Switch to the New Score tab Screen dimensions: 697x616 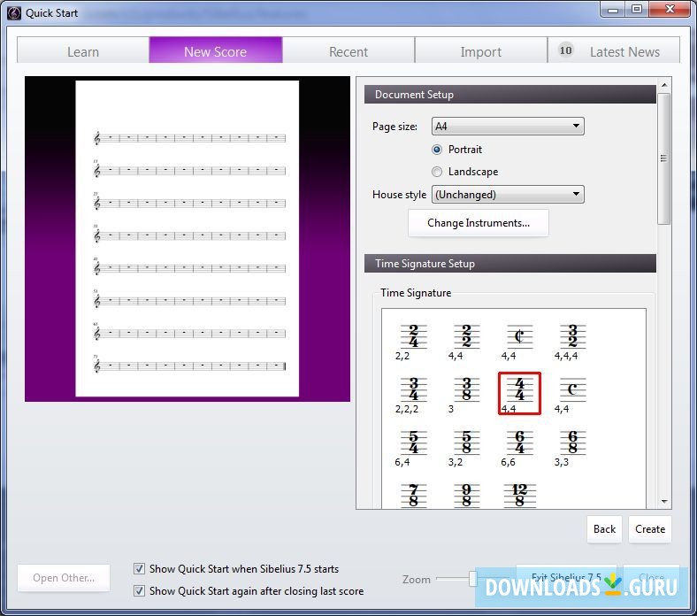pos(216,50)
